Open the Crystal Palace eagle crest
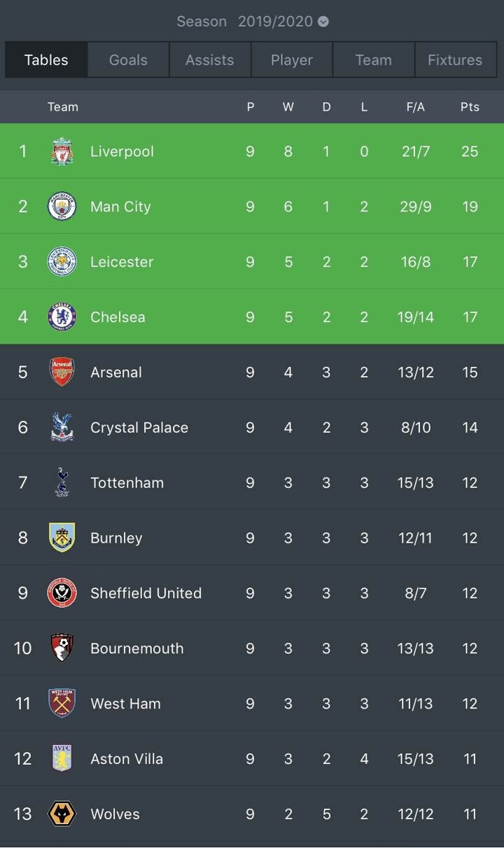 [x=62, y=427]
